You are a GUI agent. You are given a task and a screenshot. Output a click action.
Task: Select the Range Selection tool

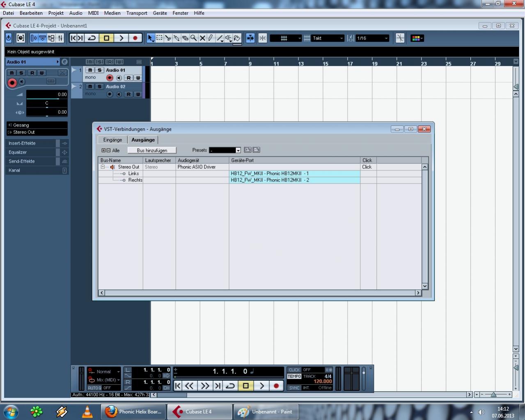coord(159,38)
